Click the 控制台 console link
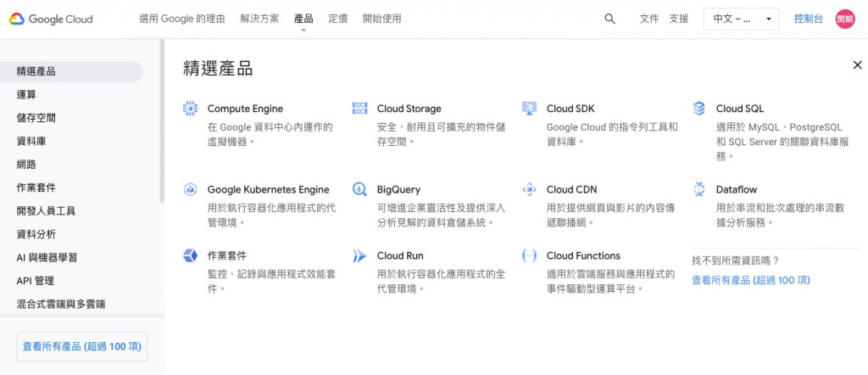868x375 pixels. pos(808,19)
